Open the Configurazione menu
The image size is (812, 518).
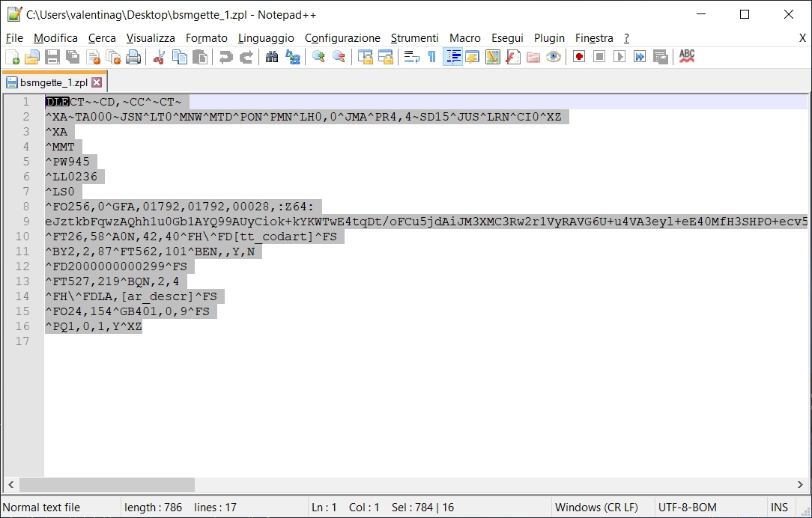point(342,37)
